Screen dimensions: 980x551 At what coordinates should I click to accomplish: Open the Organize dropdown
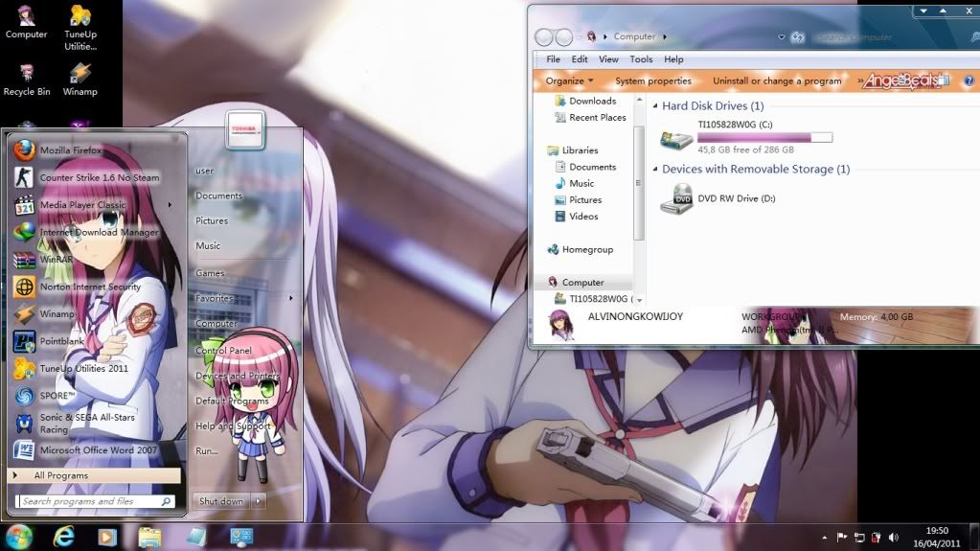pyautogui.click(x=569, y=80)
